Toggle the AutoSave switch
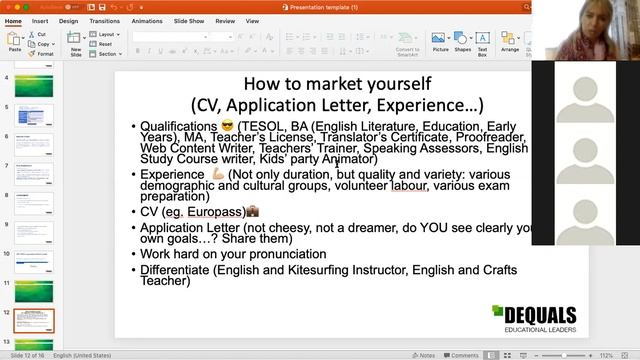 71,7
